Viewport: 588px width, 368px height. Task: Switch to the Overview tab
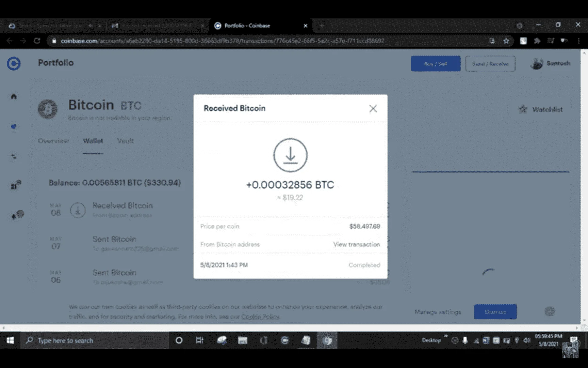53,141
